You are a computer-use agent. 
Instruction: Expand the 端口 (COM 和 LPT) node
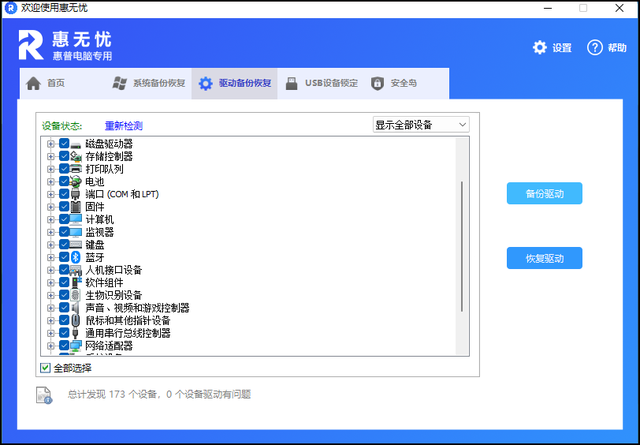point(51,194)
